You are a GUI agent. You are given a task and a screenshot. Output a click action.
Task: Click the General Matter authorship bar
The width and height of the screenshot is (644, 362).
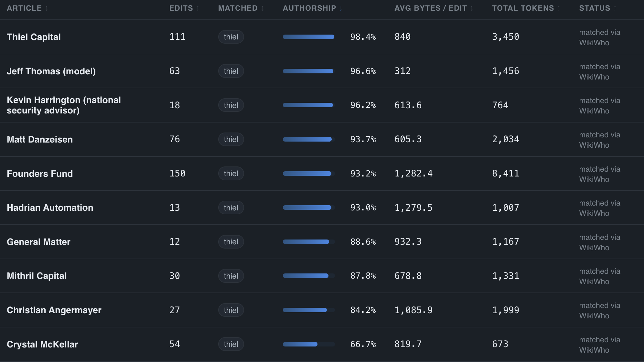(x=309, y=242)
